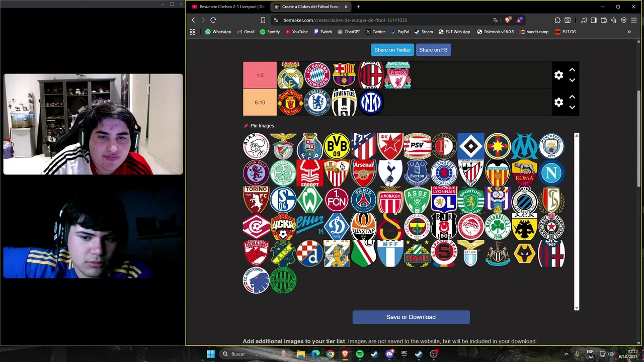Open settings gear for the 1-5 tier row
Screen dimensions: 644x362
click(x=558, y=75)
